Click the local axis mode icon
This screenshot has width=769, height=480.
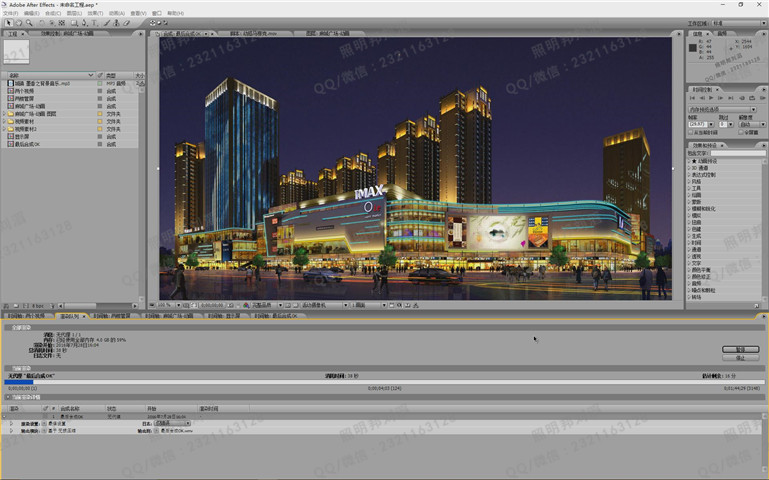point(153,23)
